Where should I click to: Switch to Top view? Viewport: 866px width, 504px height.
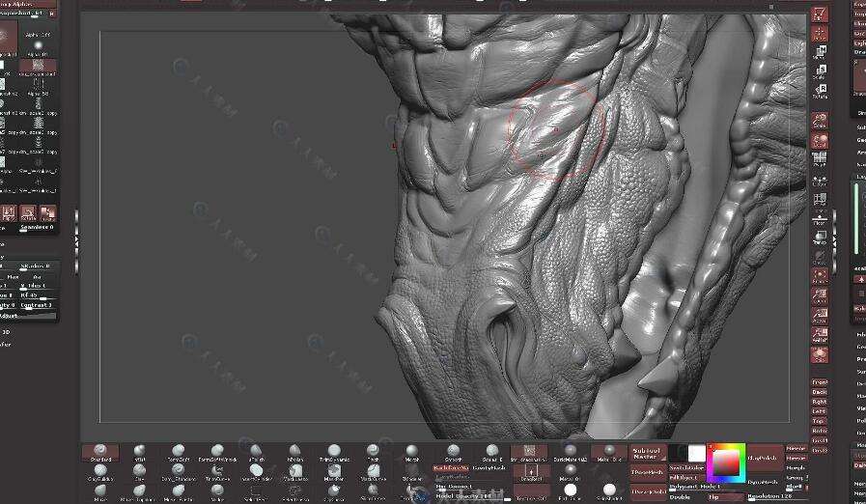820,421
